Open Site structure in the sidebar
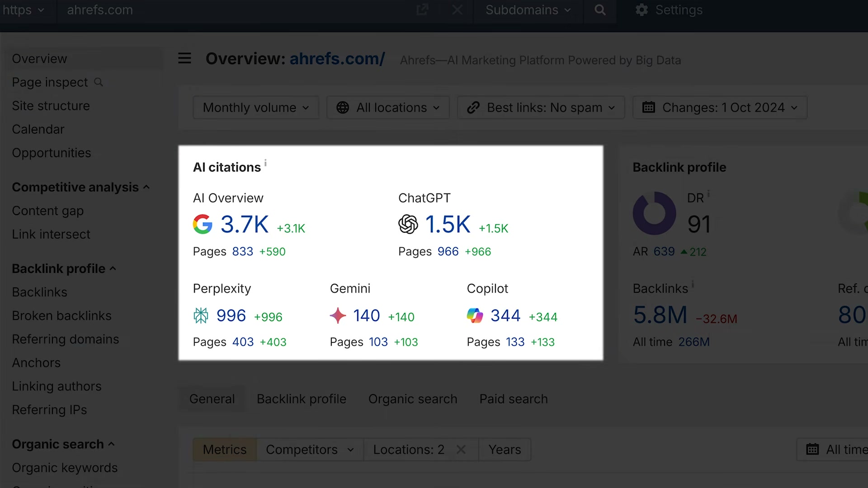 51,106
